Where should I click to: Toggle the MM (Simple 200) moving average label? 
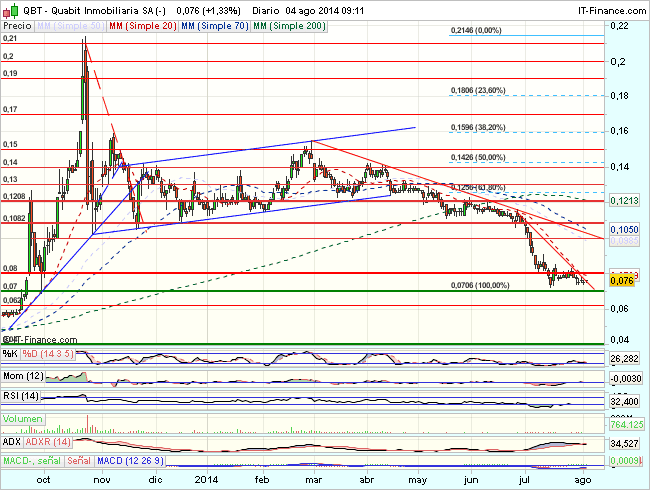pos(289,26)
